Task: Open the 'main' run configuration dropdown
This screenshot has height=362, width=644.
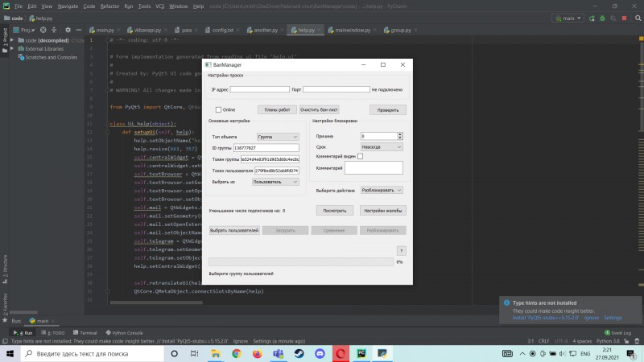Action: 568,19
